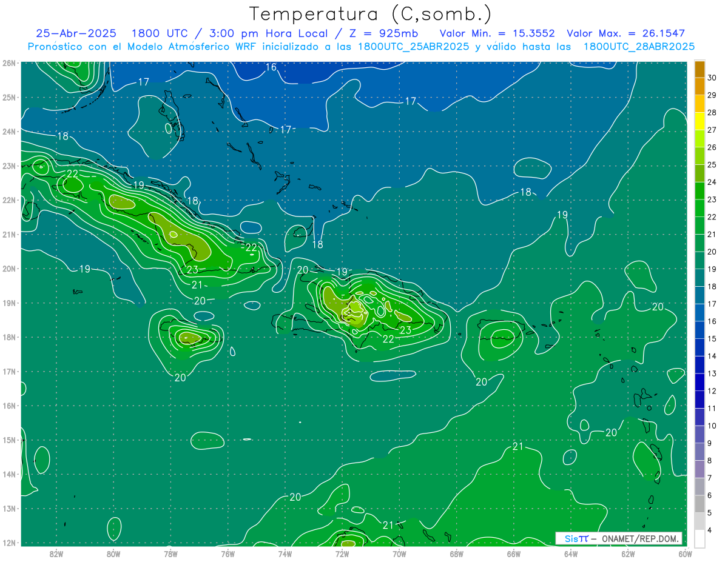The height and width of the screenshot is (562, 728).
Task: Click the "74W" longitude axis label
Action: point(285,554)
